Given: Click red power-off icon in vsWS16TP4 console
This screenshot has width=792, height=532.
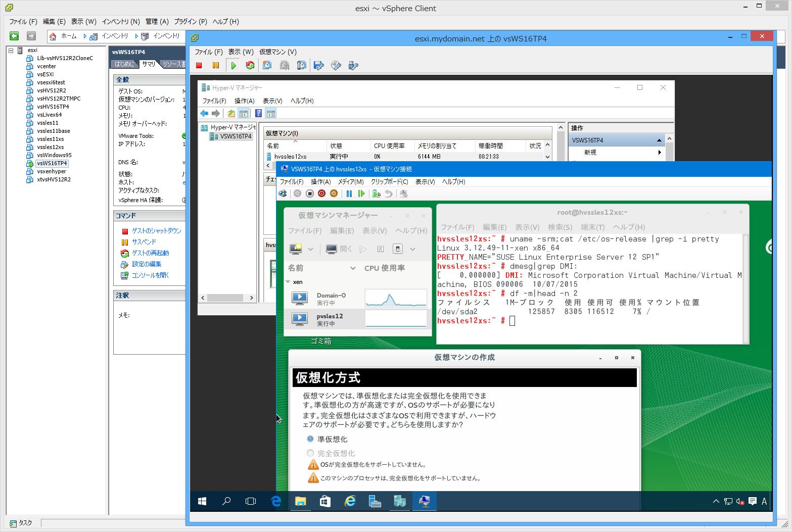Looking at the screenshot, I should [x=199, y=65].
